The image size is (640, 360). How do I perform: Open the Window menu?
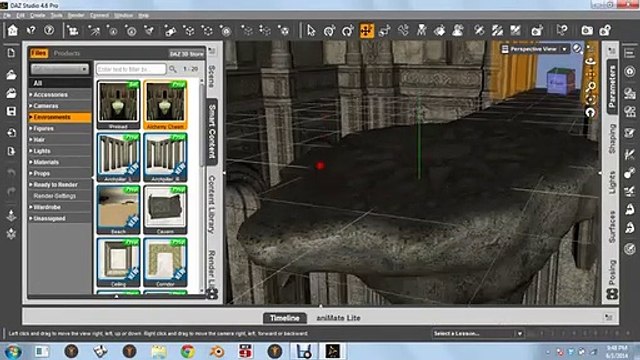click(123, 16)
